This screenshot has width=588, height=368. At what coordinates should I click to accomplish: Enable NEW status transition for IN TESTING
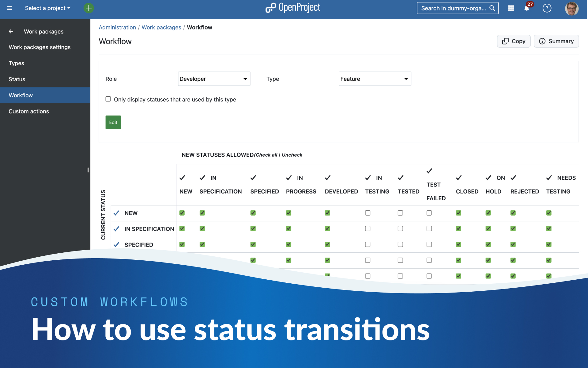pos(368,213)
